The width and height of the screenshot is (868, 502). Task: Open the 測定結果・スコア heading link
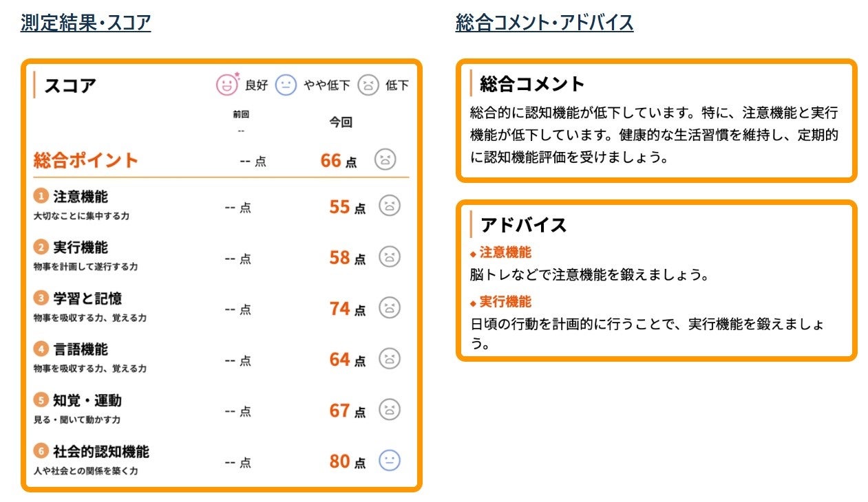coord(86,23)
